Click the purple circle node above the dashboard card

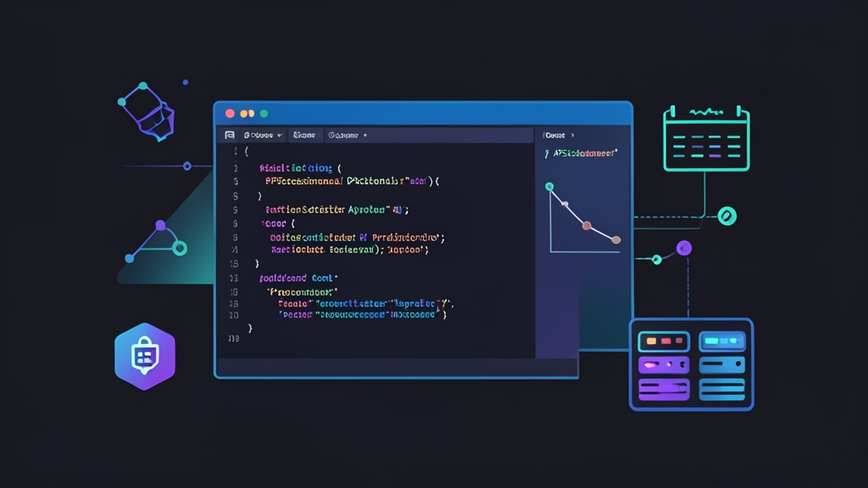point(684,248)
